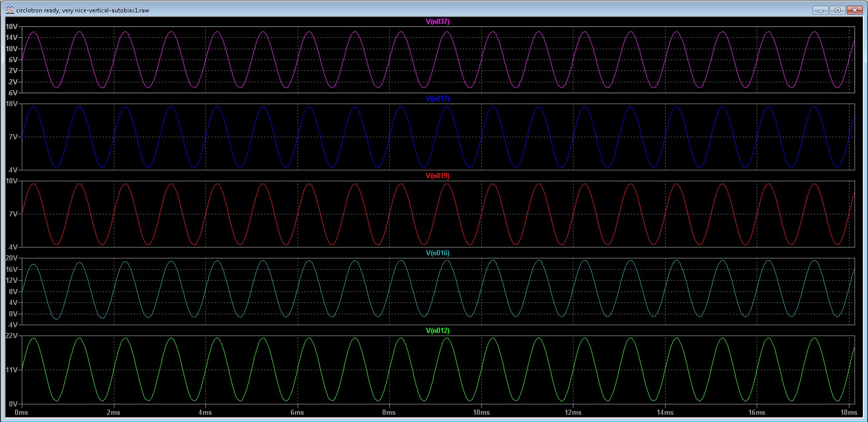
Task: Click the 7V axis label in V(n019) pane
Action: pos(13,214)
